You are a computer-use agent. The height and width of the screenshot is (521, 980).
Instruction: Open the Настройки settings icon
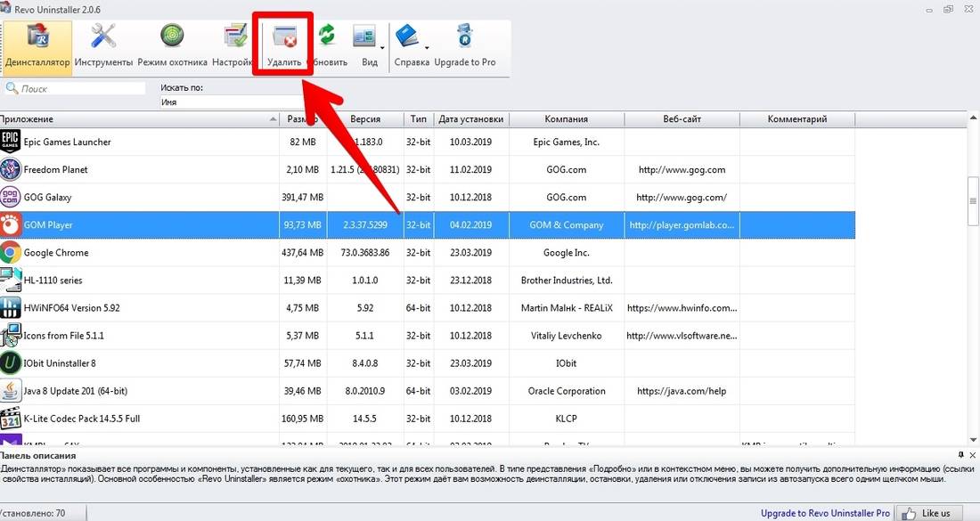coord(234,45)
